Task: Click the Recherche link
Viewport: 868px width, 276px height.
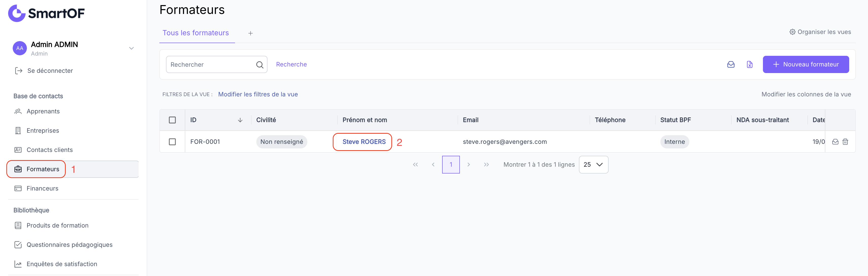Action: [291, 64]
